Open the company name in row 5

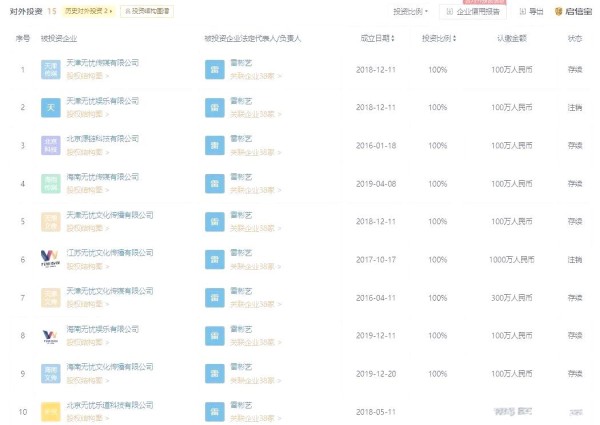[110, 215]
